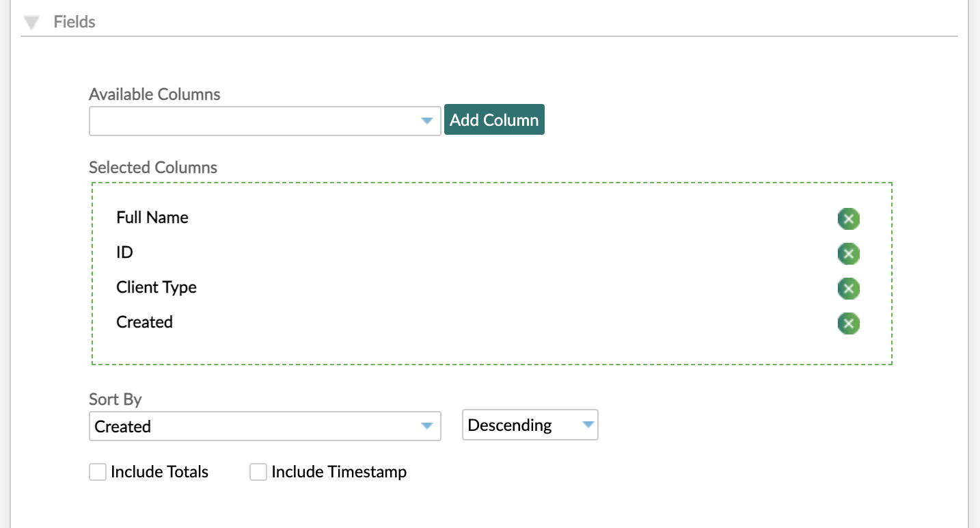This screenshot has width=980, height=528.
Task: Open the Sort By dropdown showing Created
Action: 265,425
